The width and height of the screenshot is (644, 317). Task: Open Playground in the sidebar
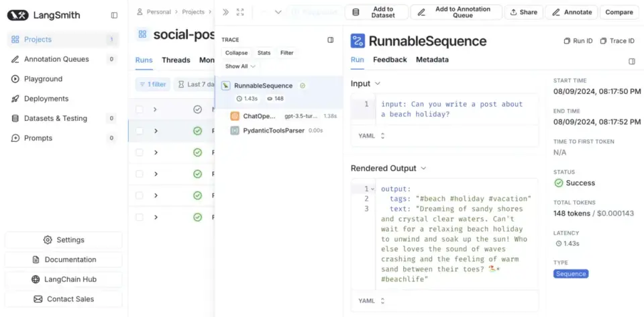(63, 79)
